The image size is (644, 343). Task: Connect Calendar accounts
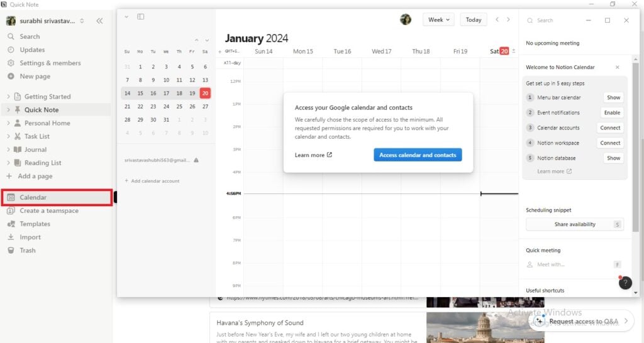coord(610,128)
